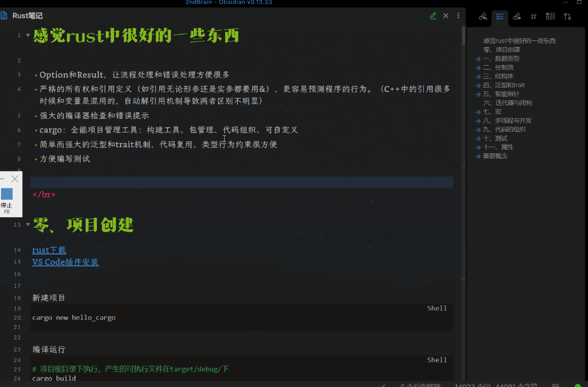Open the more options menu for Rust笔记
This screenshot has height=387, width=588.
click(458, 16)
